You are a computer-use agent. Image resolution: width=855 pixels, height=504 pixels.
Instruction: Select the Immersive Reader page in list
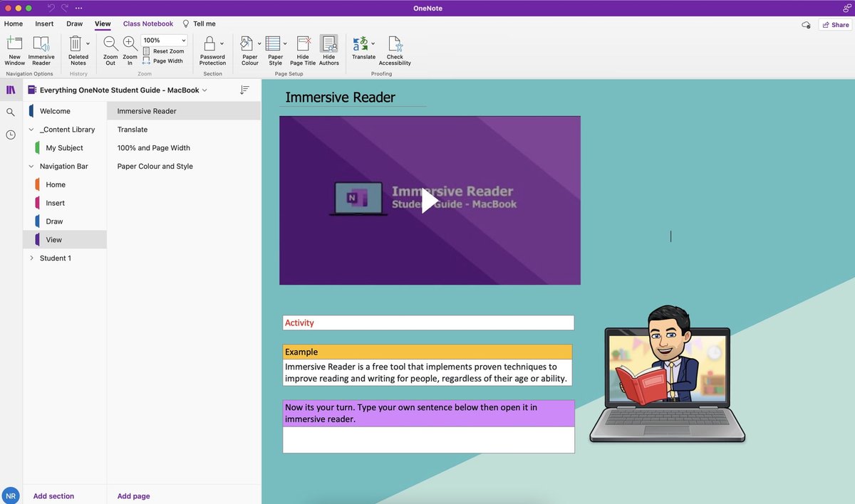184,111
